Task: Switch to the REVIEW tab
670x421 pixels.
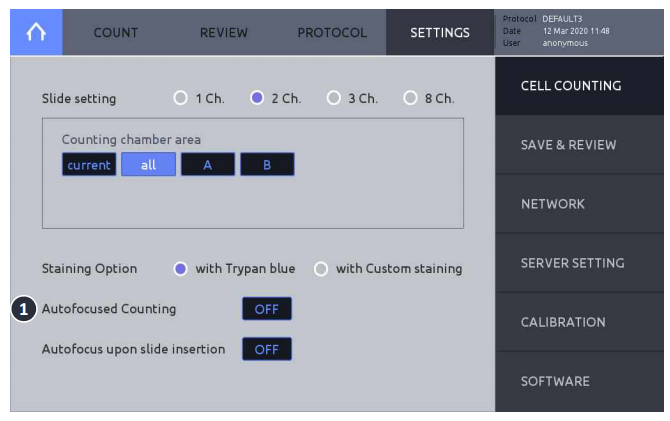Action: coord(223,32)
